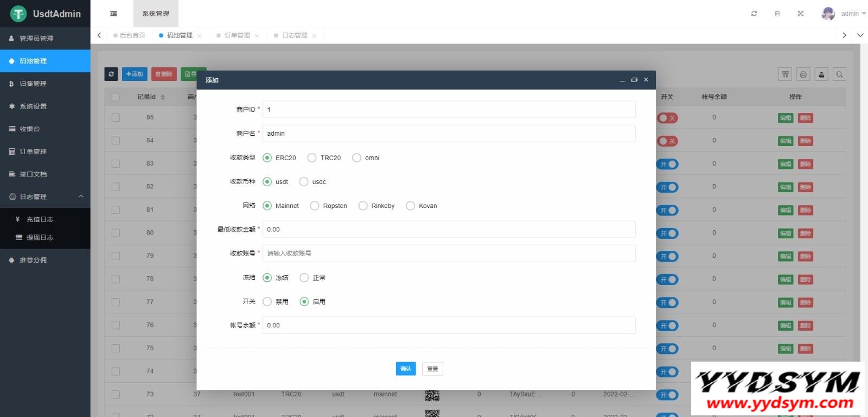
Task: Click the blue 添加 button
Action: [x=135, y=74]
